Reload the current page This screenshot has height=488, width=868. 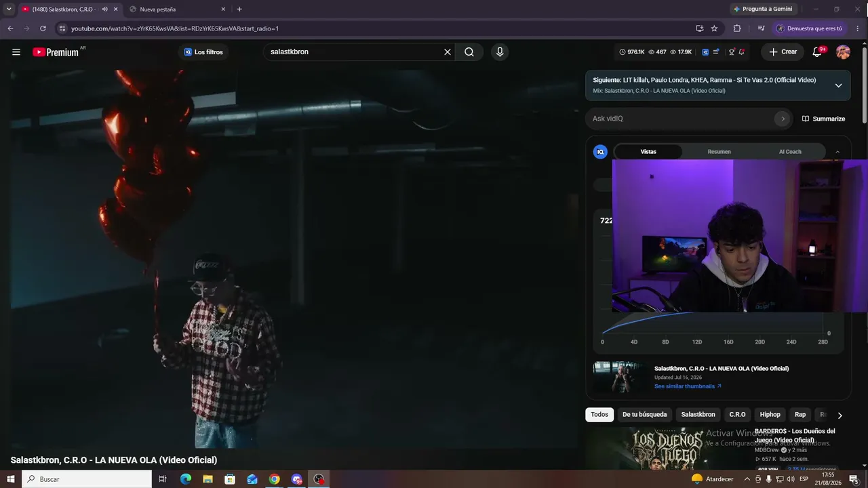click(x=43, y=28)
